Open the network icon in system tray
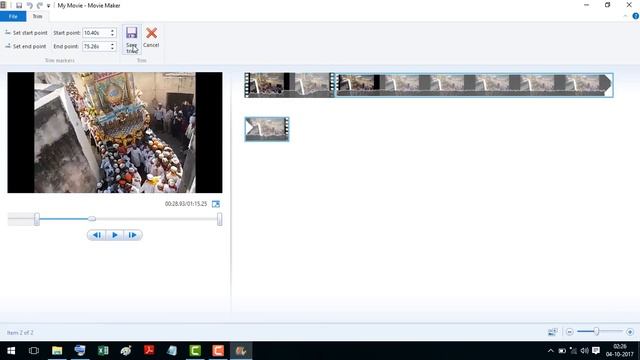 573,351
